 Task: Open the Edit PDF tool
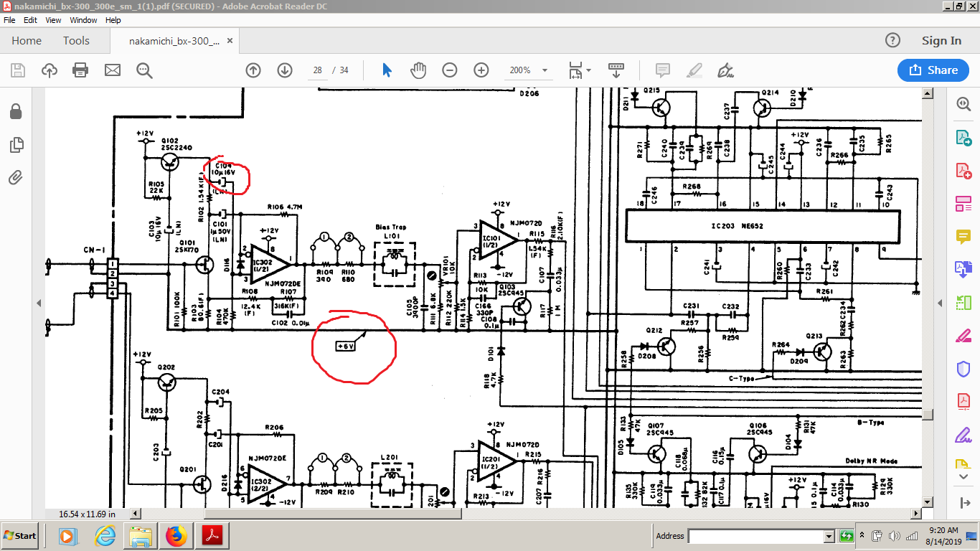(963, 204)
